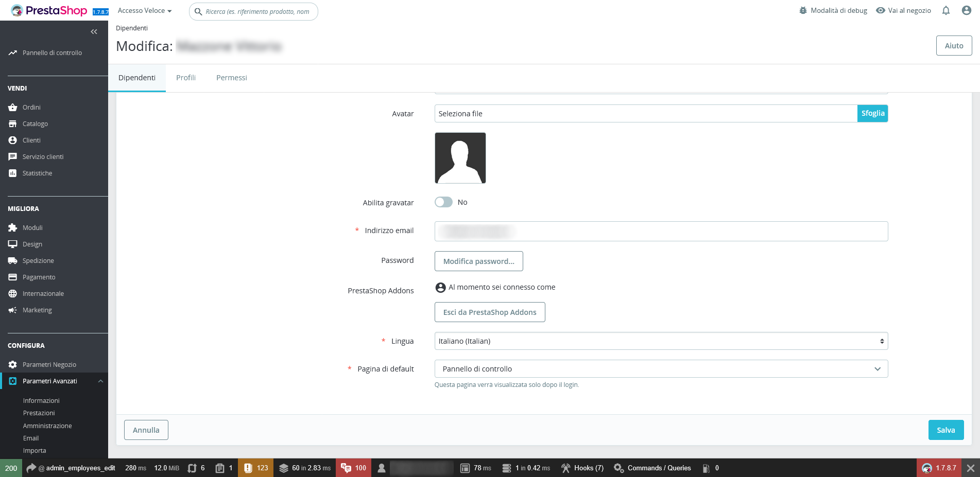Switch to the Permessi tab
The width and height of the screenshot is (980, 477).
tap(232, 78)
